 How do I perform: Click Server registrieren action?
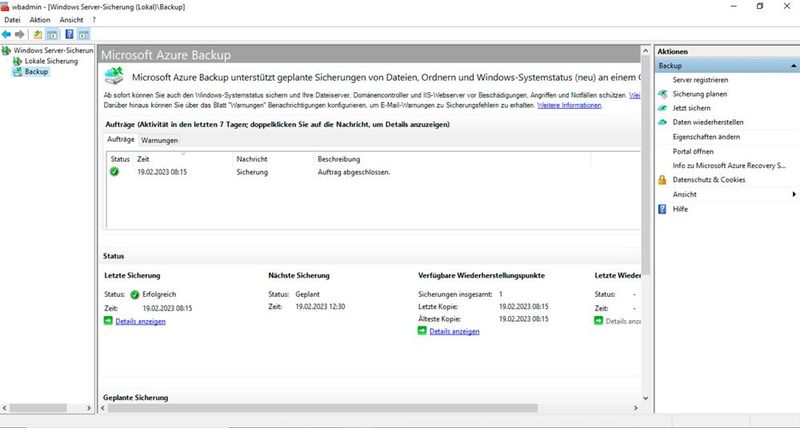click(700, 80)
